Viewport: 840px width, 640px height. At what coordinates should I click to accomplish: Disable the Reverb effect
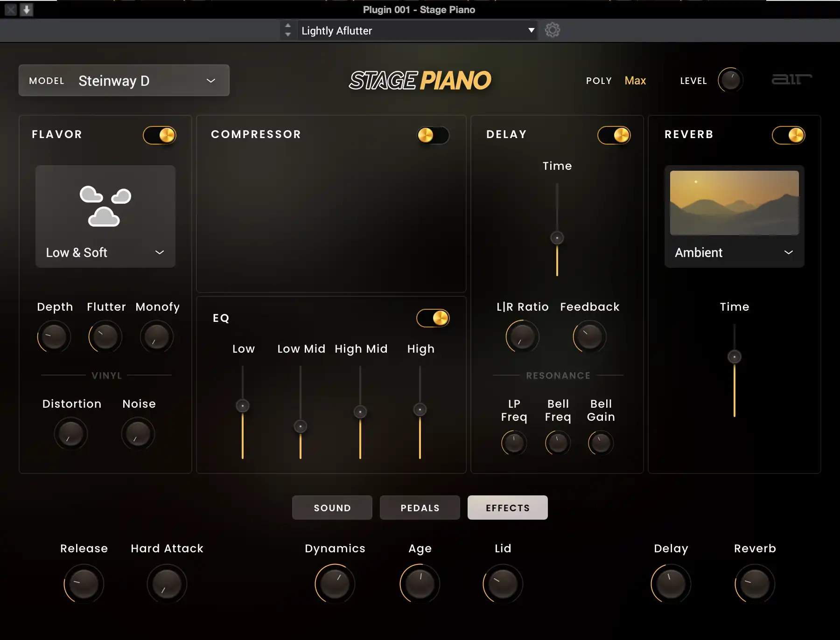click(788, 135)
